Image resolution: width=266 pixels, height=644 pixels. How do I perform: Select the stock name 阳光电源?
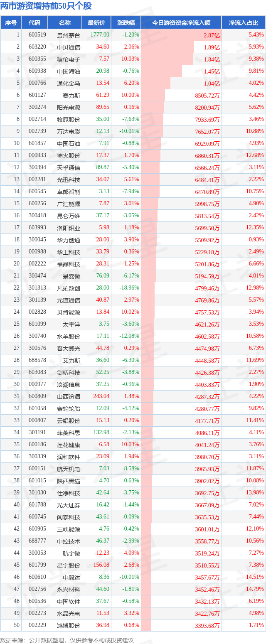point(69,107)
